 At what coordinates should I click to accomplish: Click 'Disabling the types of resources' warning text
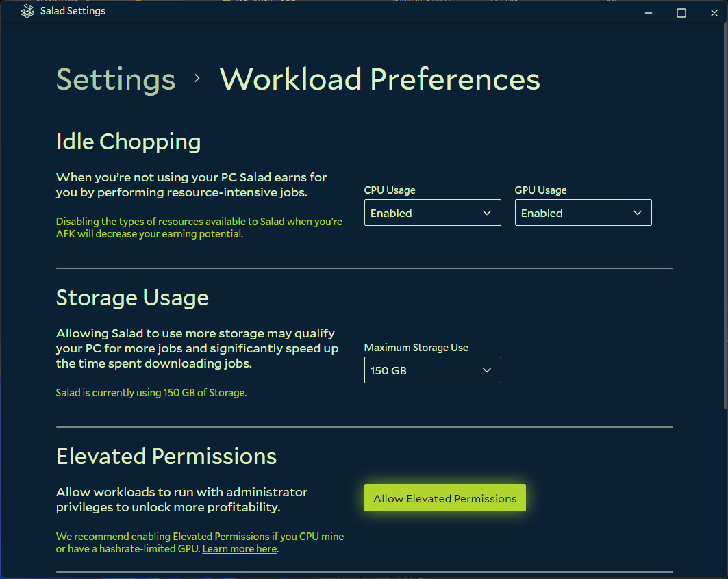coord(199,228)
